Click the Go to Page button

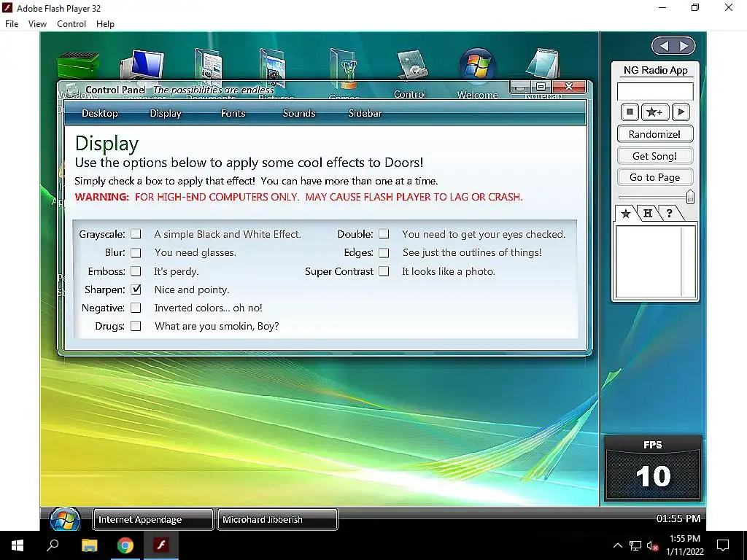point(655,177)
